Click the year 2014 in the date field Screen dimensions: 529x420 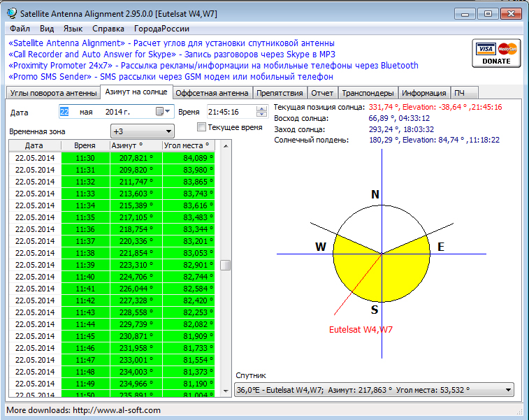(117, 112)
